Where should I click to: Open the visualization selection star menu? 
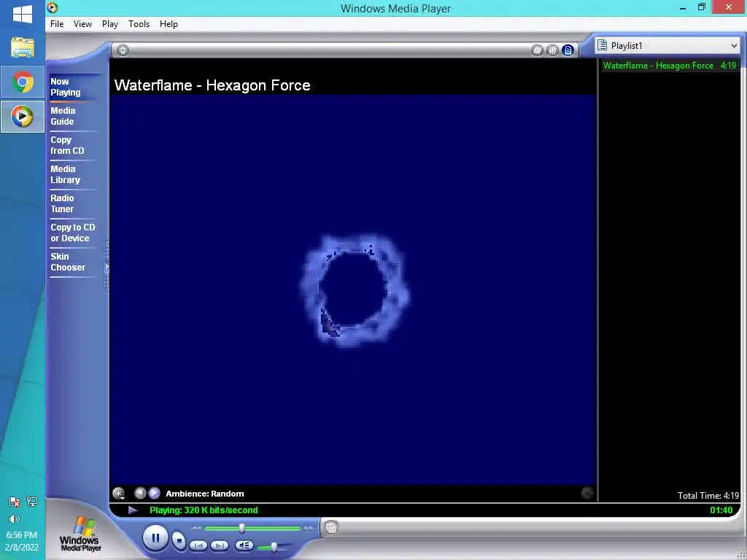(x=119, y=494)
